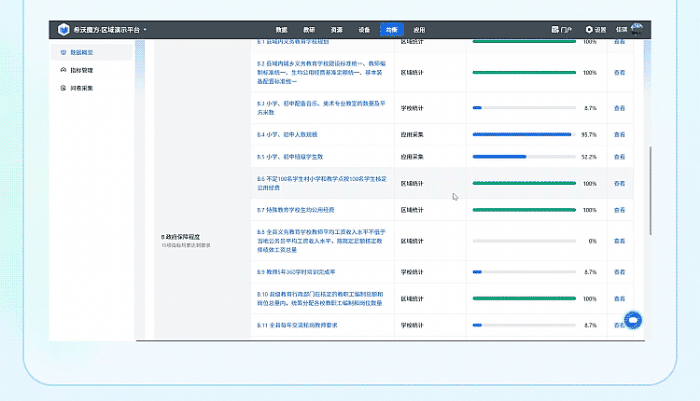Screen dimensions: 700x401
Task: Open indicator 8.5 小学、初中班级学生数 link
Action: pyautogui.click(x=290, y=157)
